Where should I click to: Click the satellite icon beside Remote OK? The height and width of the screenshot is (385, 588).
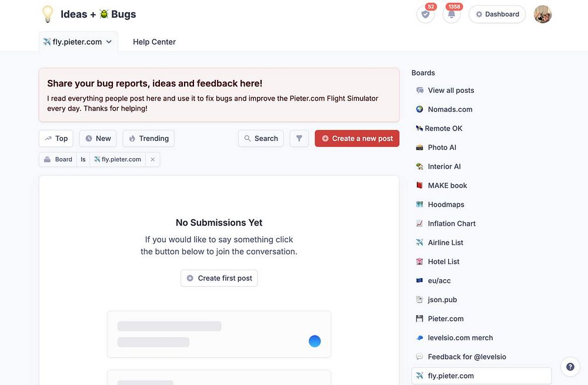pyautogui.click(x=419, y=129)
